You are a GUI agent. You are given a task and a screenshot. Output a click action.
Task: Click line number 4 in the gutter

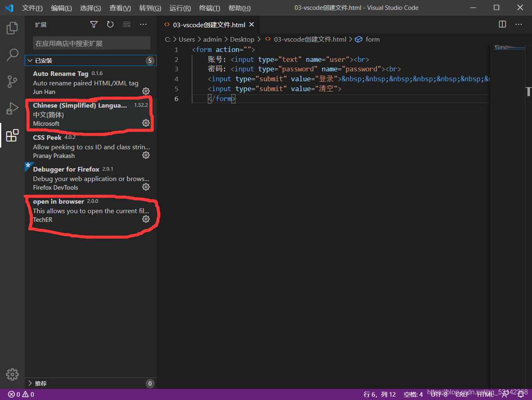click(176, 79)
